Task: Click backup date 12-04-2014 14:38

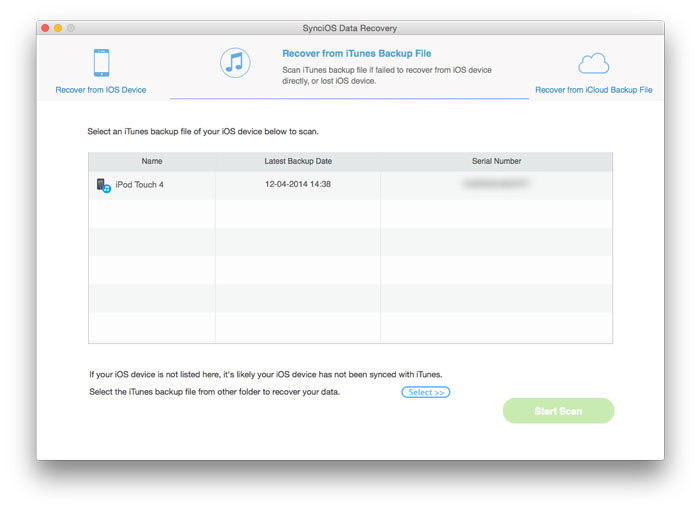Action: (x=298, y=184)
